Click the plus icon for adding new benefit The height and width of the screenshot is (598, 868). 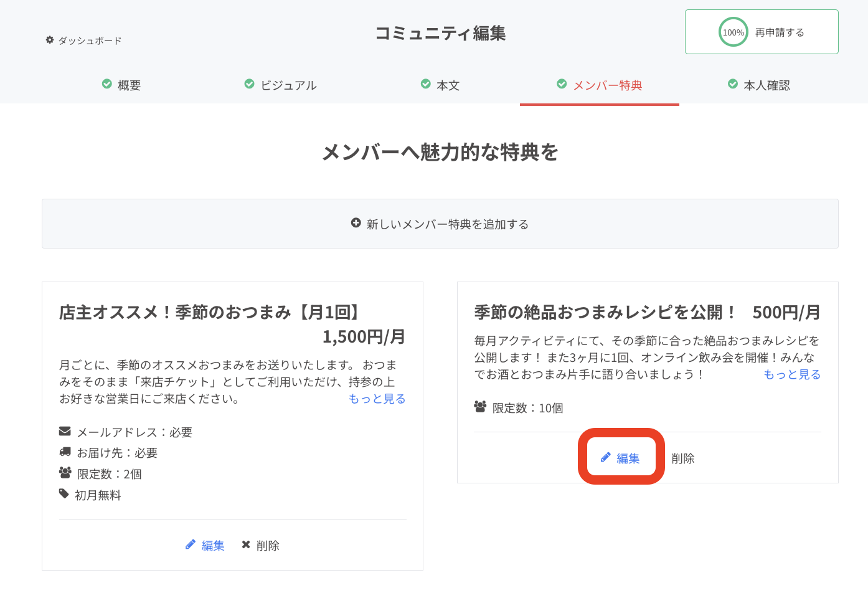click(x=356, y=223)
